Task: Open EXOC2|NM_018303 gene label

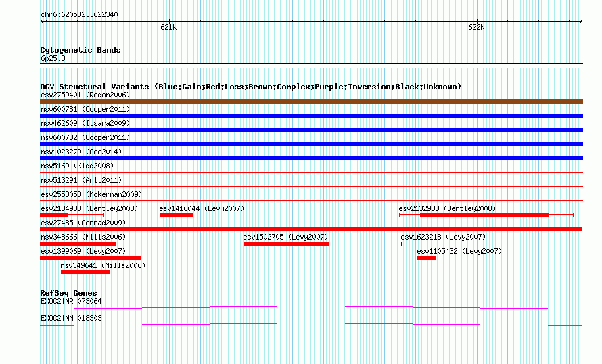Action: 71,318
